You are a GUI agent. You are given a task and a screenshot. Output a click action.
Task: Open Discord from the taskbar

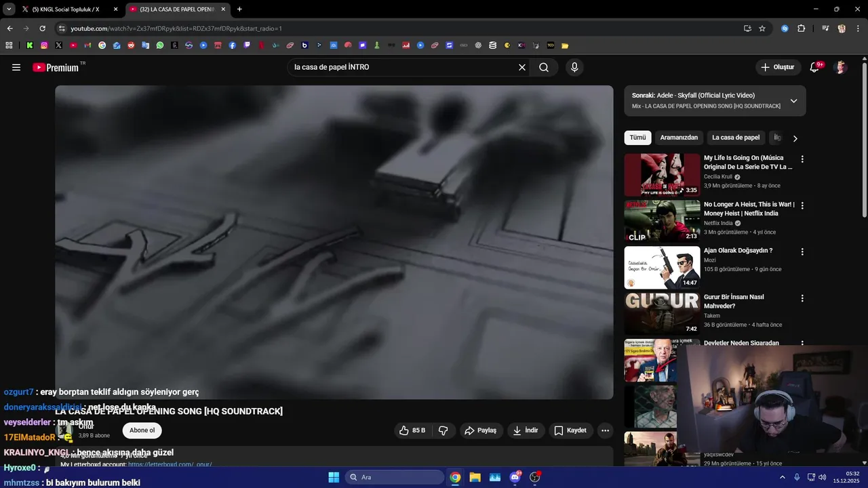point(515,477)
